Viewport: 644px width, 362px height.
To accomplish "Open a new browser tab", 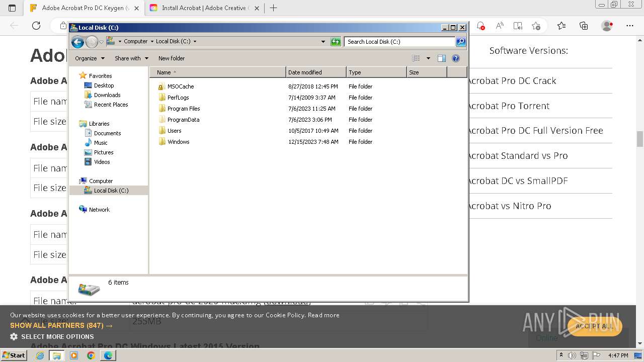I will point(274,8).
